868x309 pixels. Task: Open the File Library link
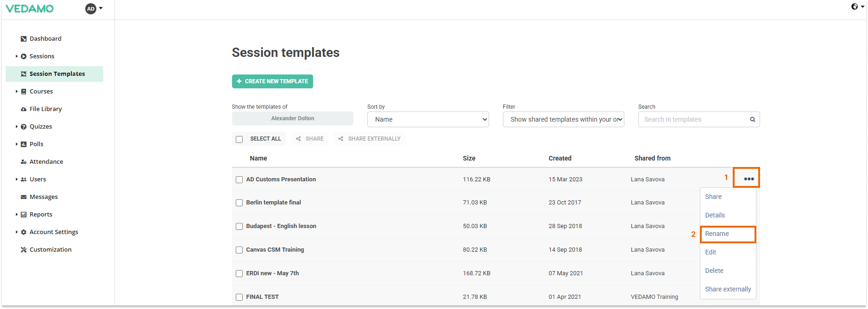coord(46,109)
